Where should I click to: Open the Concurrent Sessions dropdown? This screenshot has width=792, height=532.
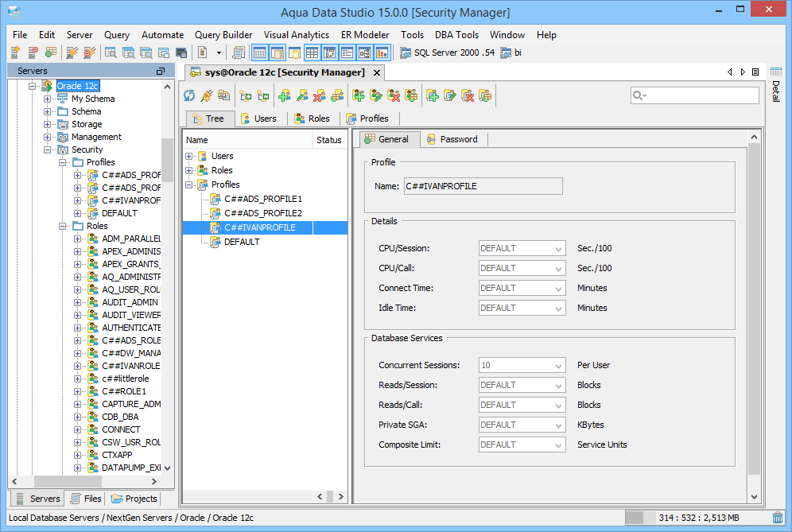558,365
